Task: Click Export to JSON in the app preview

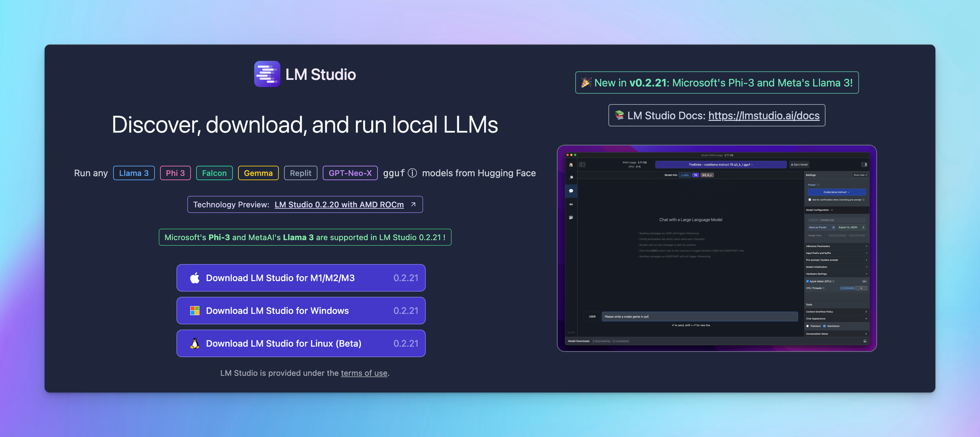Action: 851,228
